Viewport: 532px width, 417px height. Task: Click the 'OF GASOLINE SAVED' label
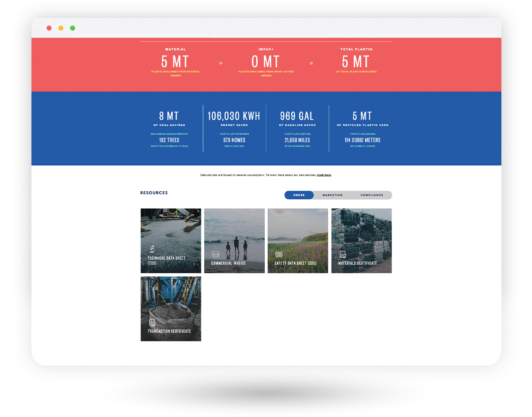tap(297, 125)
